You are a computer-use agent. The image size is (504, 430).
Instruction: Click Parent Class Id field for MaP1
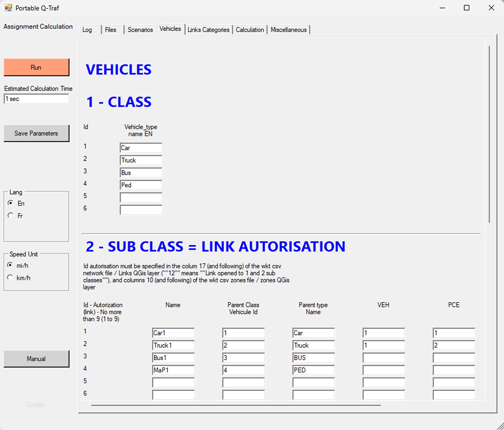pos(244,370)
